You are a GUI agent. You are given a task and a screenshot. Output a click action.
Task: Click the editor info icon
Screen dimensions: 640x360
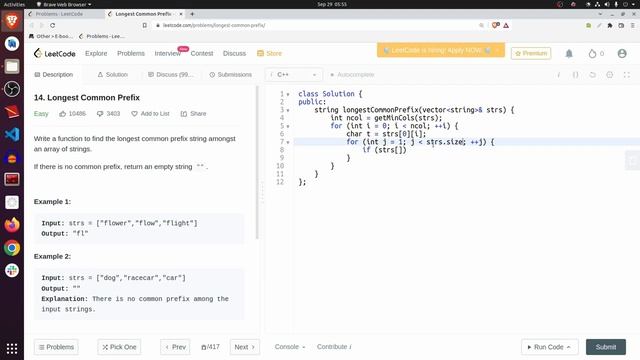tap(558, 75)
